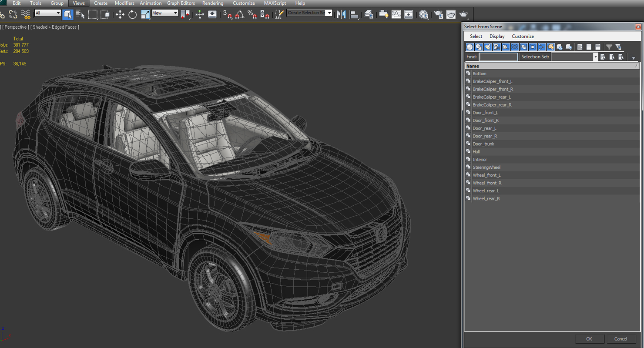Image resolution: width=644 pixels, height=348 pixels.
Task: Click the Unlink Selection chain icon
Action: pyautogui.click(x=13, y=14)
